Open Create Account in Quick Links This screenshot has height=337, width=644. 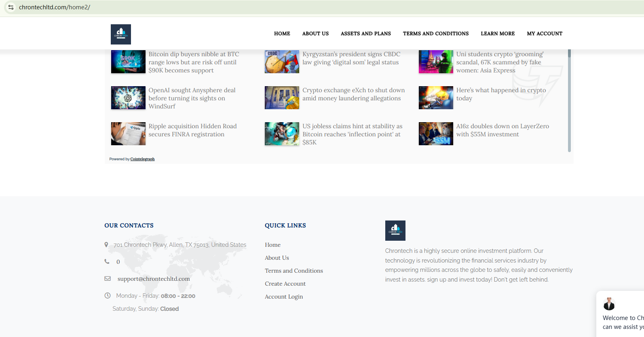pos(285,284)
